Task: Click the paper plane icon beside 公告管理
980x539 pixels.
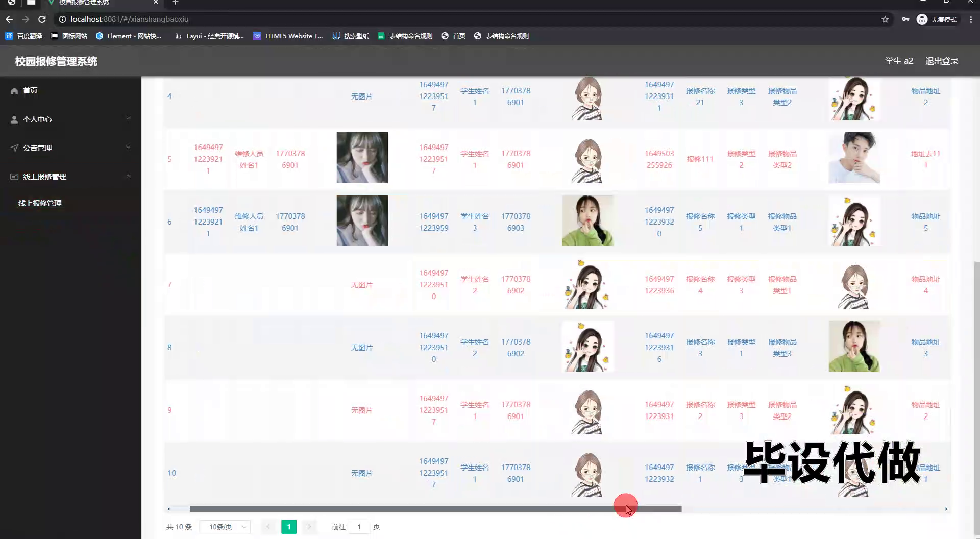Action: coord(14,148)
